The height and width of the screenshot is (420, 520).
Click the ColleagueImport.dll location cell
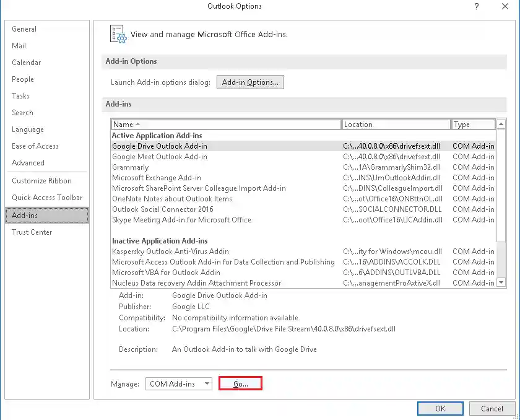392,188
